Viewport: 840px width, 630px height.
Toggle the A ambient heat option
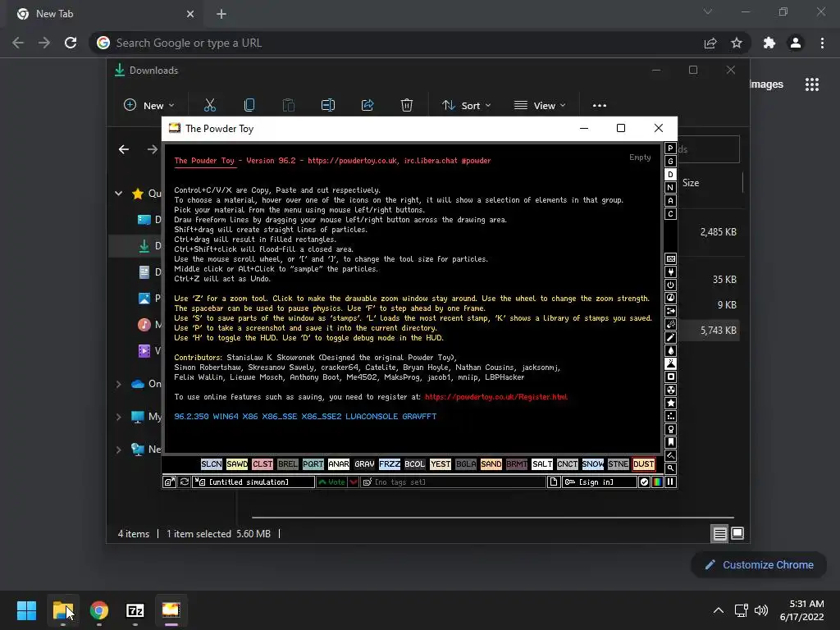click(x=670, y=201)
